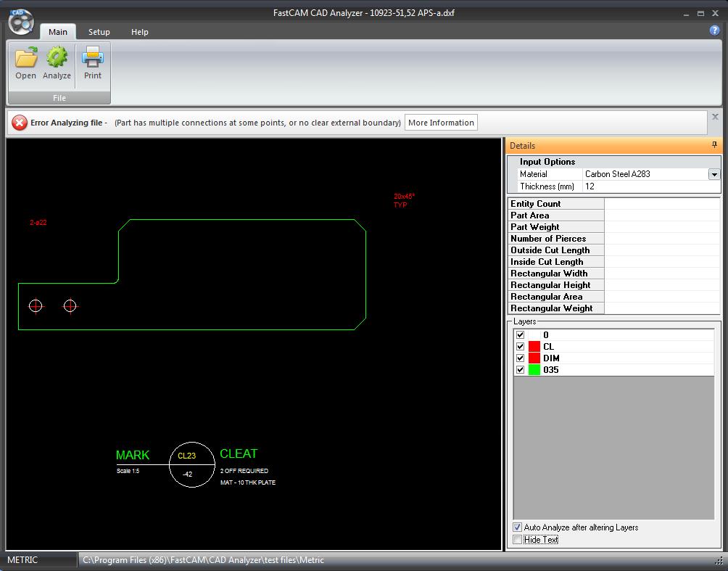Dismiss the error message bar
The image size is (728, 571).
click(715, 117)
